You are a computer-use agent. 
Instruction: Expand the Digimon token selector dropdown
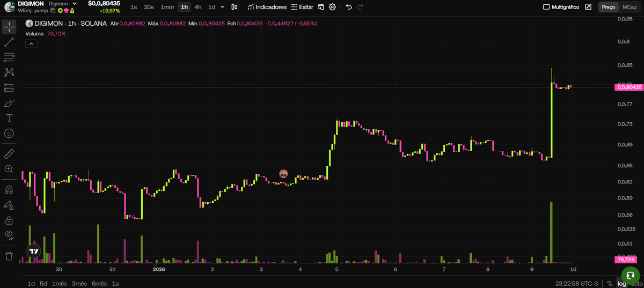coord(75,4)
